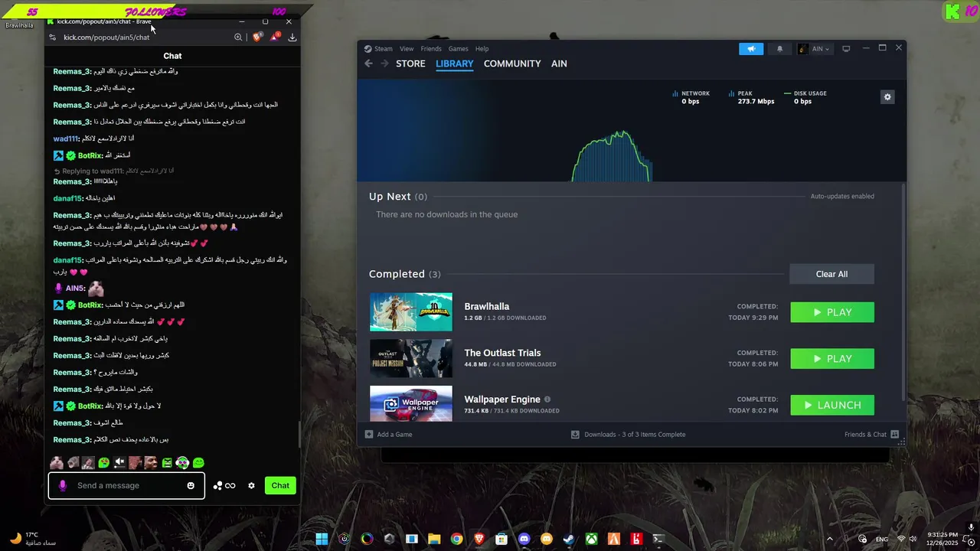Click the Brawlhalla title text

click(x=487, y=306)
